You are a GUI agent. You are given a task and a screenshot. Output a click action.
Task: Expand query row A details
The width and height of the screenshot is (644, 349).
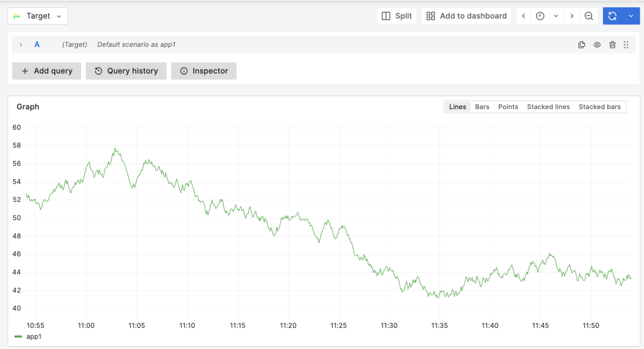[x=21, y=44]
